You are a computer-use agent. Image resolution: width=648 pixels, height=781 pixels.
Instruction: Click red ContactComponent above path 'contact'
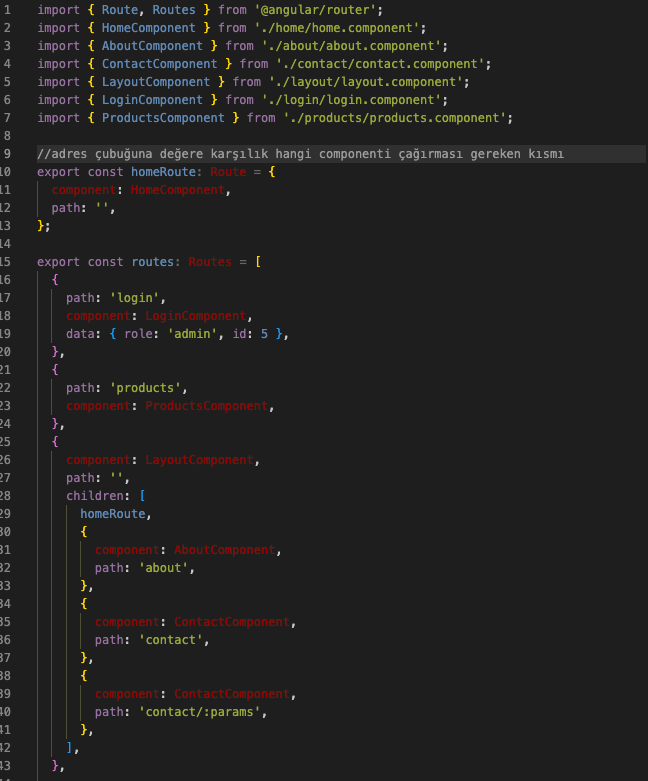coord(232,622)
